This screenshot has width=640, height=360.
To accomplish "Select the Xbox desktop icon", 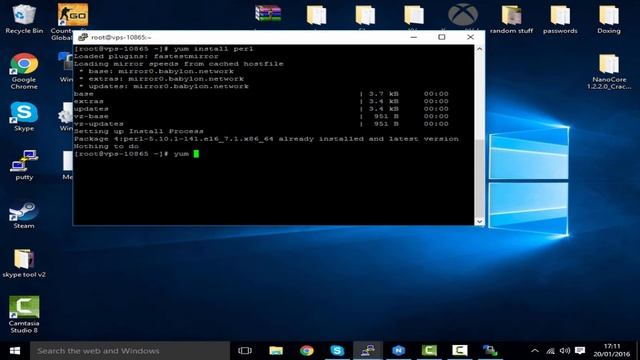I will 462,16.
